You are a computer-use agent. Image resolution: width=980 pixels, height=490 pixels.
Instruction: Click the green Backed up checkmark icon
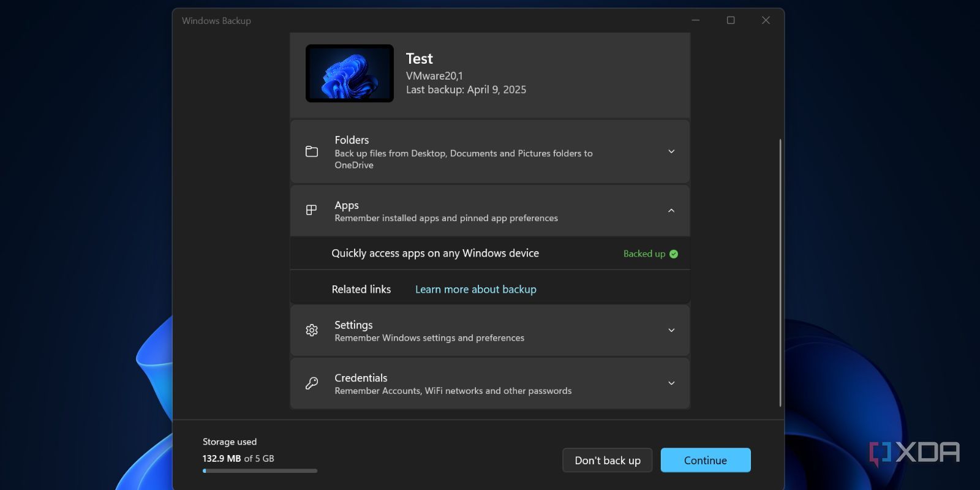pos(674,254)
